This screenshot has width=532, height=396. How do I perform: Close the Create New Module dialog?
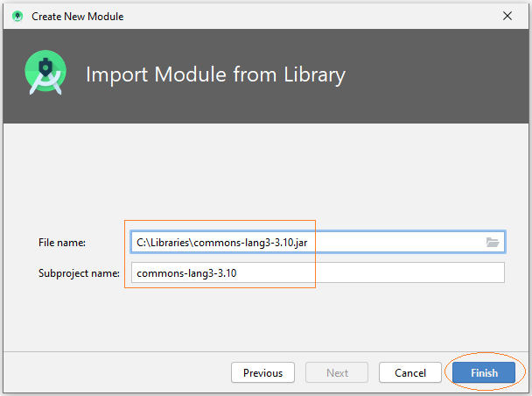click(507, 16)
